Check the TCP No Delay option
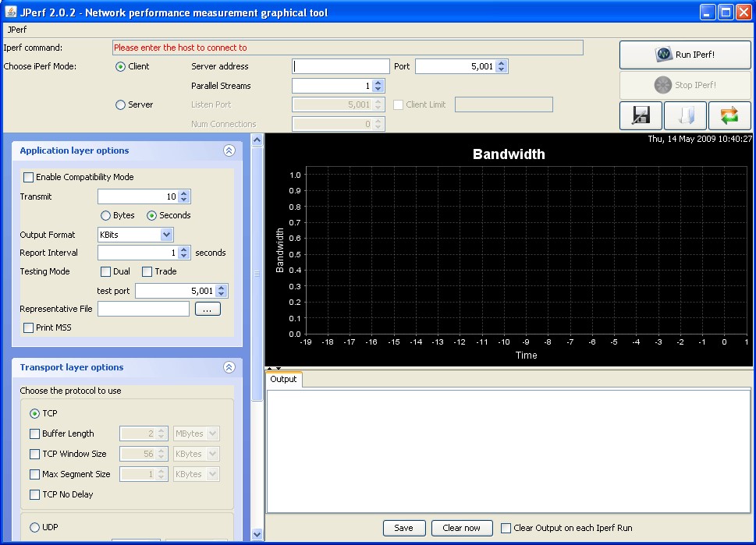756x545 pixels. click(x=34, y=494)
